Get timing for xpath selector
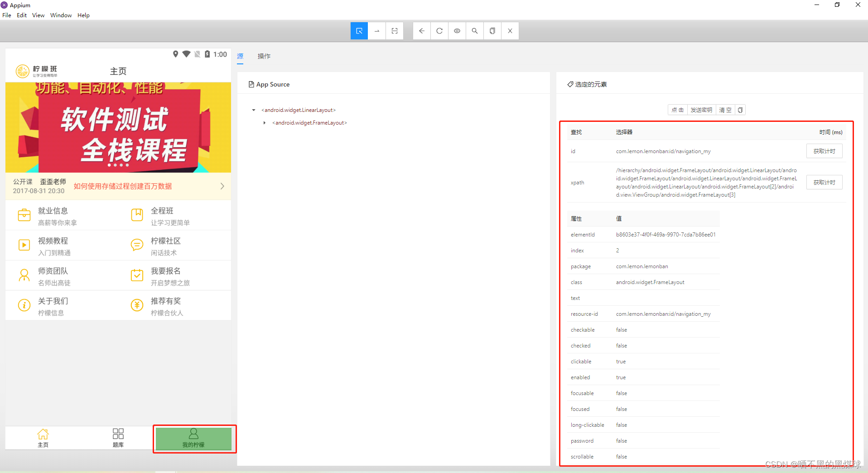Screen dimensions: 868x473 point(824,183)
